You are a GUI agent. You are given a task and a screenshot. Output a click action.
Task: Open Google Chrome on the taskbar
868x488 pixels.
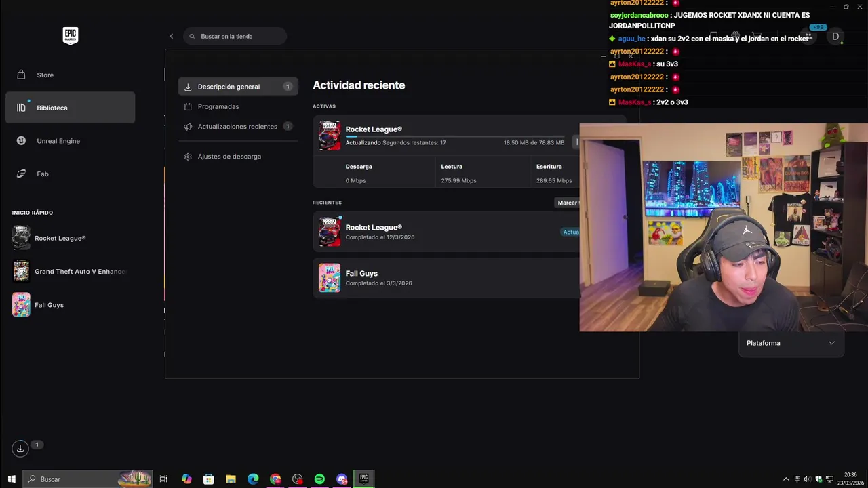click(x=275, y=479)
